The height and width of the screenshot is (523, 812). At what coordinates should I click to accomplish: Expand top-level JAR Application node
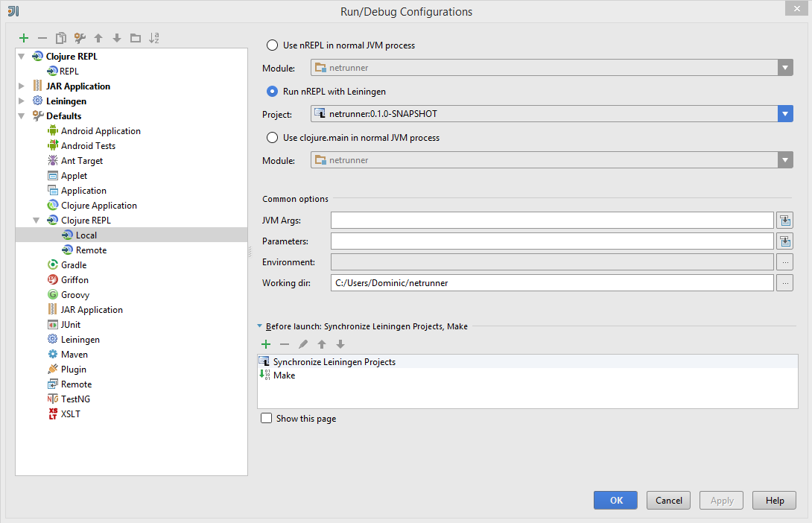pos(22,86)
